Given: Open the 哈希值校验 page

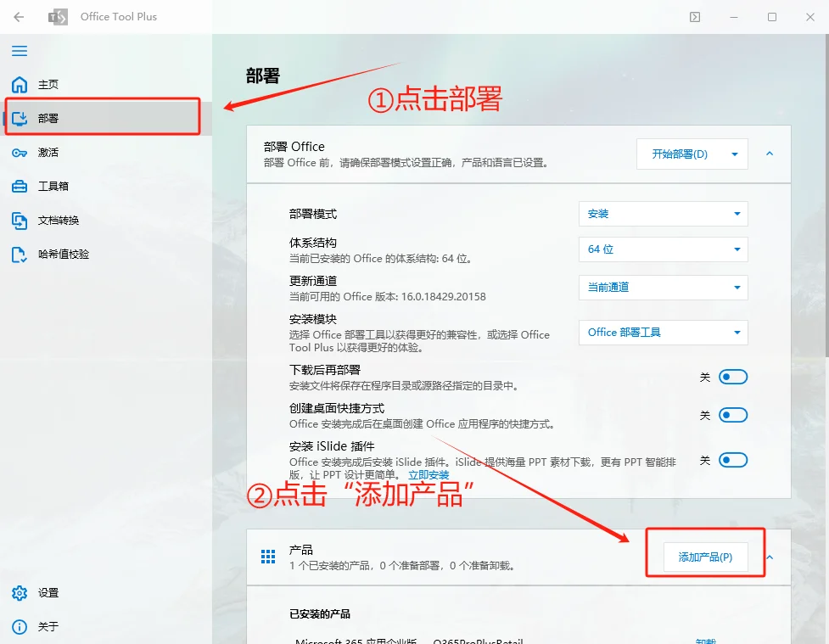Looking at the screenshot, I should [x=106, y=255].
